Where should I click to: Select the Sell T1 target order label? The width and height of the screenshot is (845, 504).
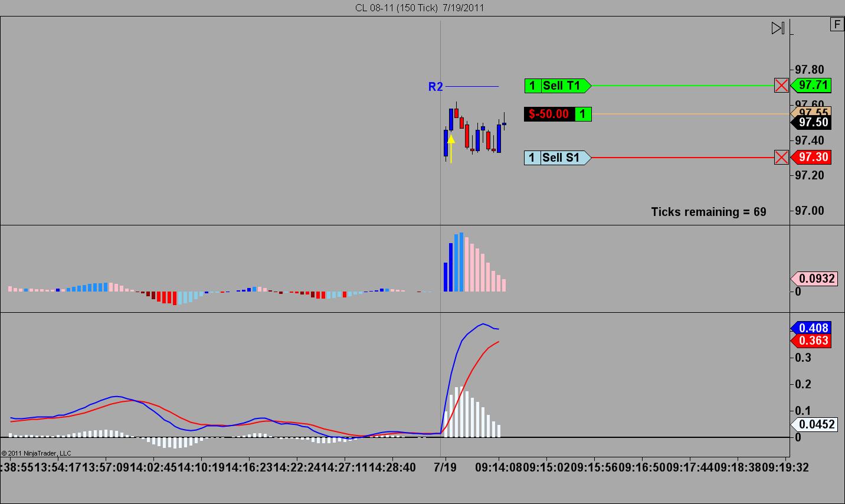pos(557,86)
